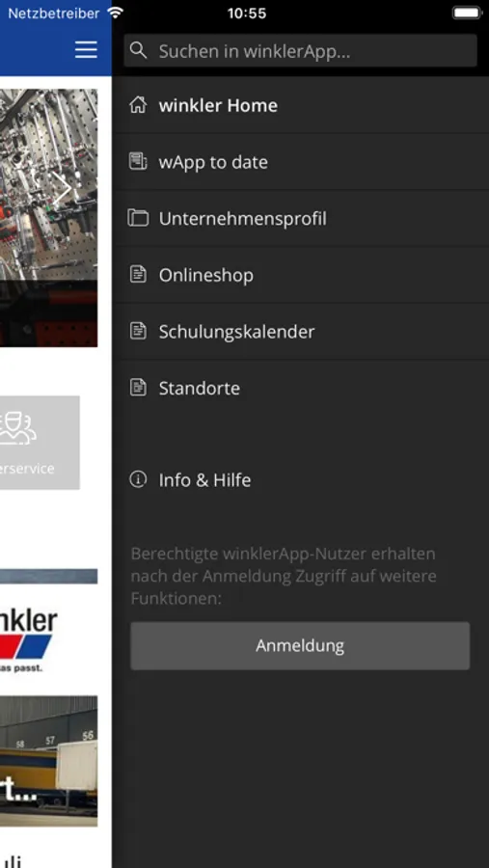Tap the hamburger menu icon
Image resolution: width=489 pixels, height=868 pixels.
click(86, 50)
